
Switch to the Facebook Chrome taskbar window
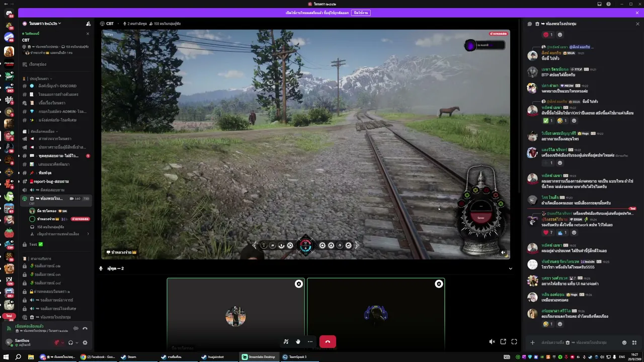(x=98, y=357)
